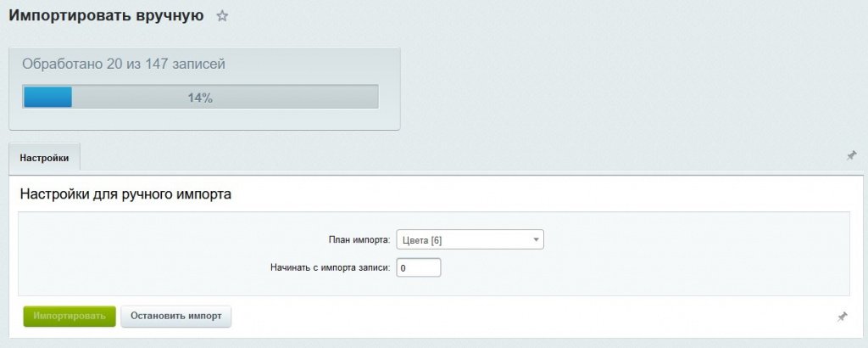Click the Остановить импорт button
Image resolution: width=868 pixels, height=348 pixels.
(x=175, y=317)
